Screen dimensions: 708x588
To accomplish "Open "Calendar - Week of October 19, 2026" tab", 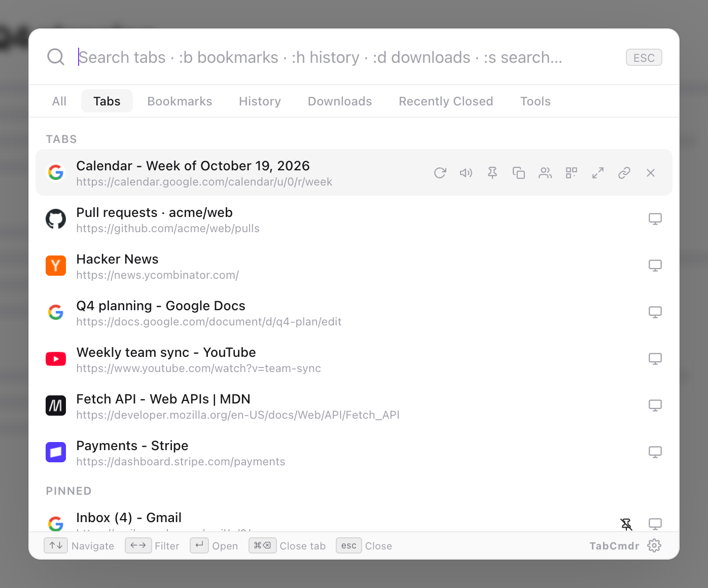I will click(354, 172).
